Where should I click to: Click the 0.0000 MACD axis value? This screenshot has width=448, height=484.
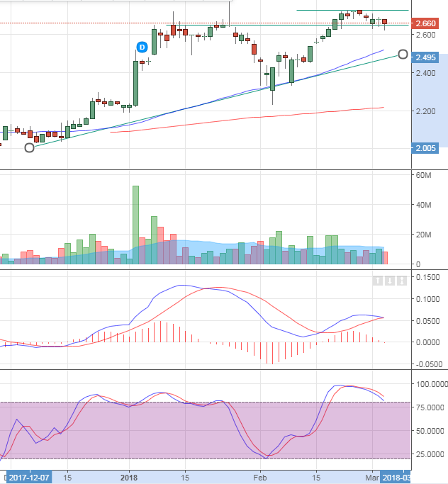coord(428,342)
